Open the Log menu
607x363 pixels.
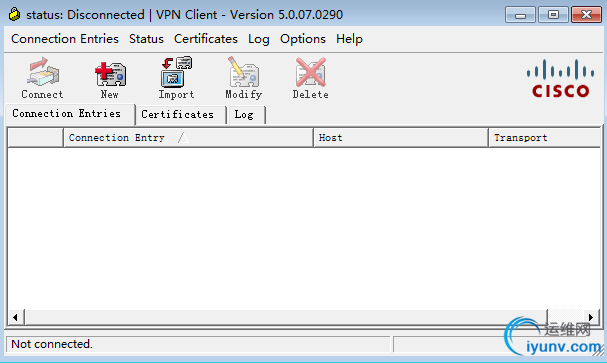tap(259, 39)
